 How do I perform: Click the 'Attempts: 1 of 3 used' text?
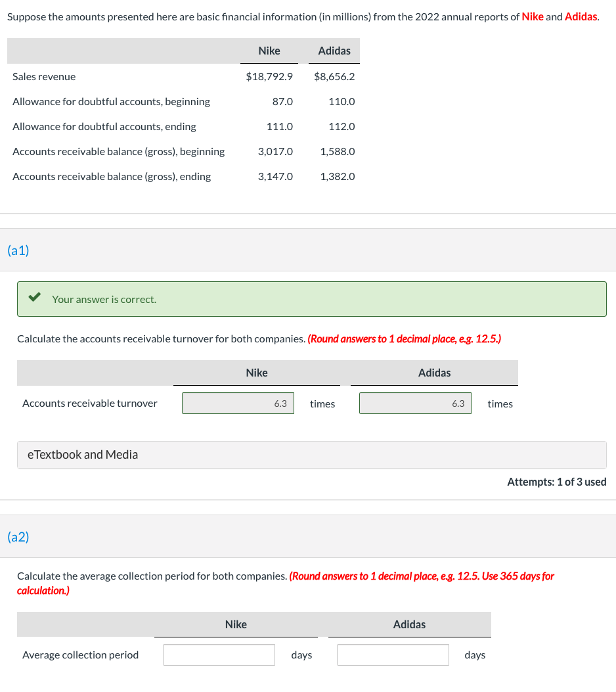pos(557,482)
